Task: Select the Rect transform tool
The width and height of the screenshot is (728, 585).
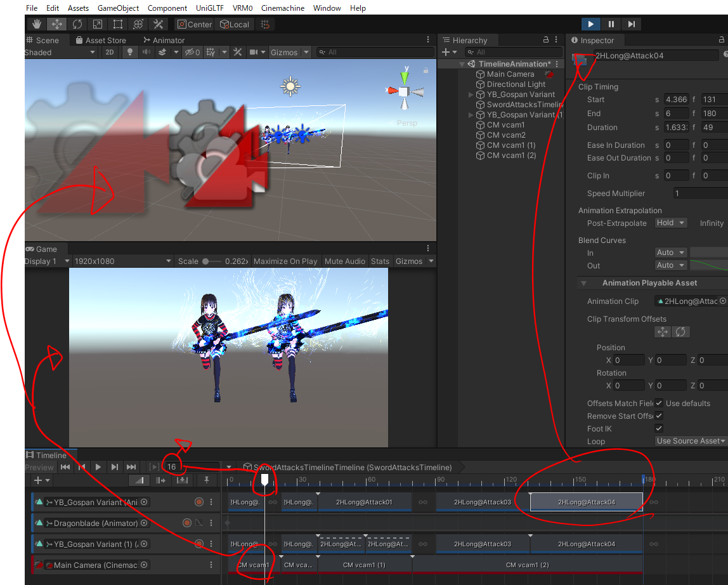Action: point(118,24)
